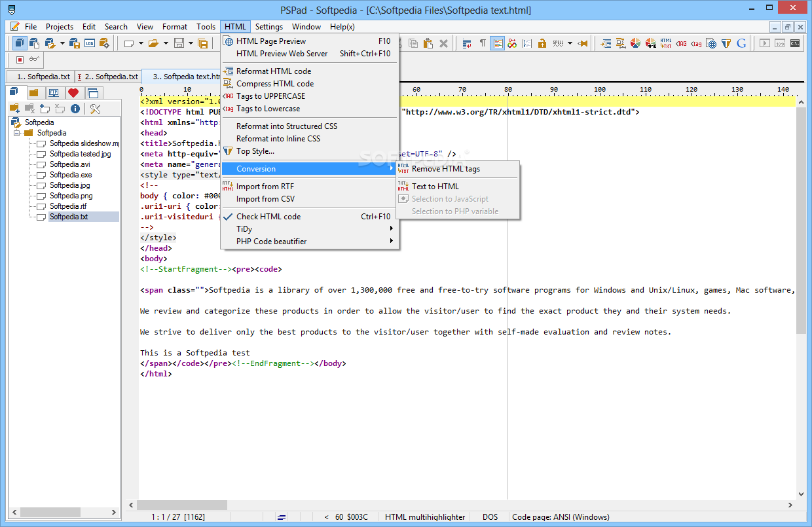Click the Compress HTML code toolbar icon
The height and width of the screenshot is (527, 812).
click(x=621, y=43)
